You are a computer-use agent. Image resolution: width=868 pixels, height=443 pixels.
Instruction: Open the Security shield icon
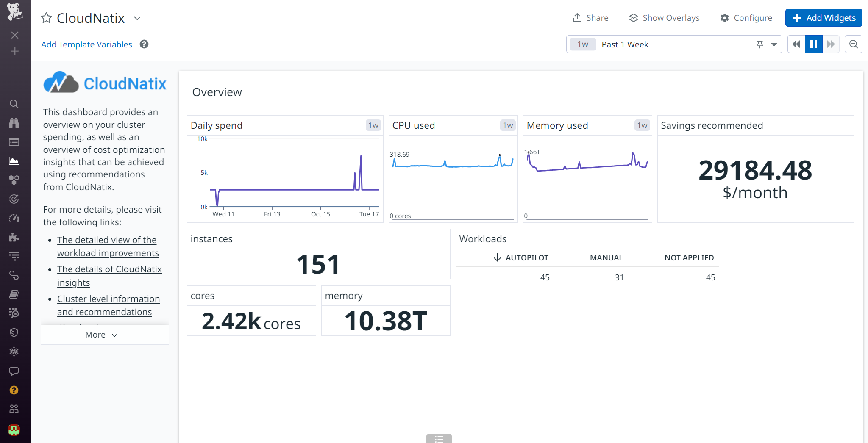pyautogui.click(x=14, y=332)
